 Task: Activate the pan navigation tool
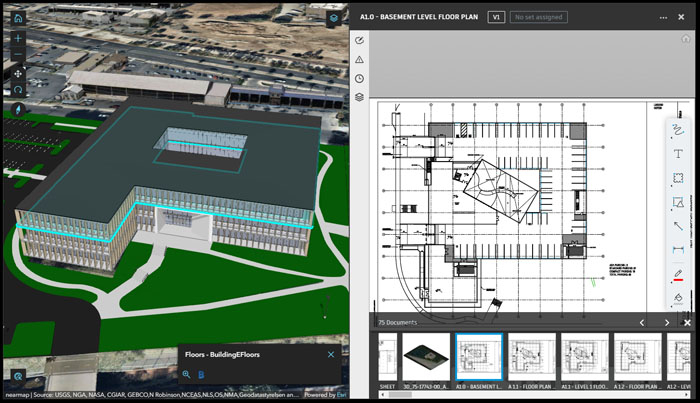tap(18, 73)
